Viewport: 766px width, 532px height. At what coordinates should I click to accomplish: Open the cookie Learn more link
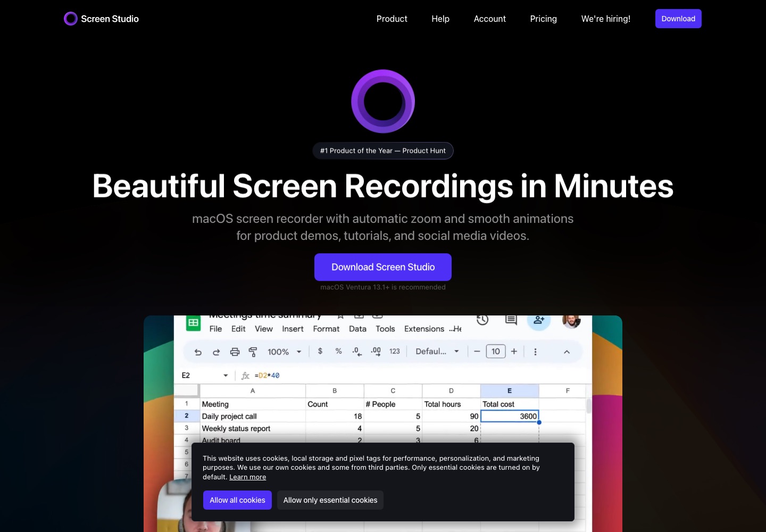(x=247, y=477)
